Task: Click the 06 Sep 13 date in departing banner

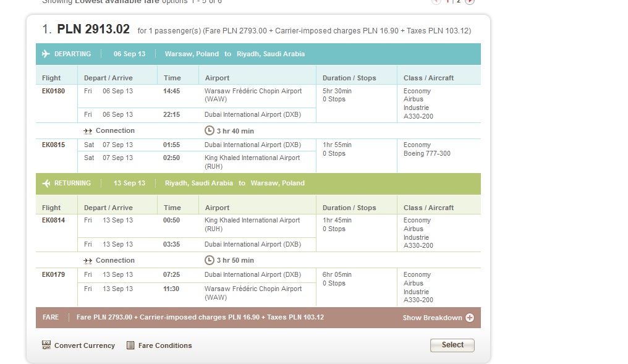Action: point(129,54)
